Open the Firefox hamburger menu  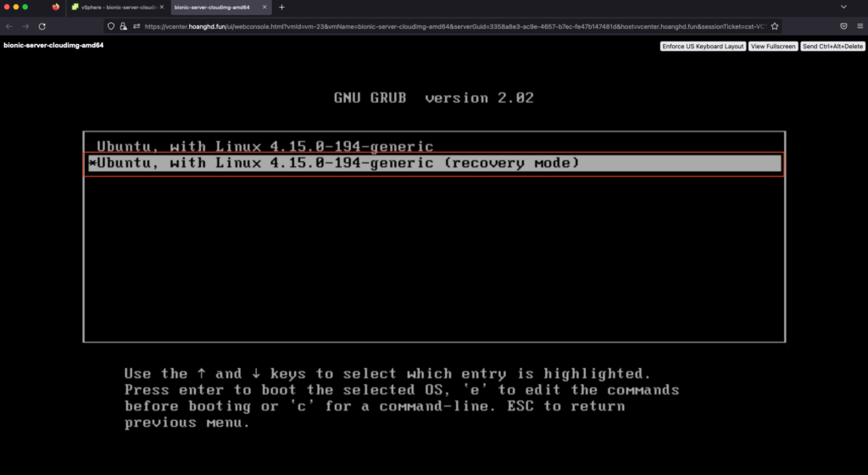(x=860, y=26)
